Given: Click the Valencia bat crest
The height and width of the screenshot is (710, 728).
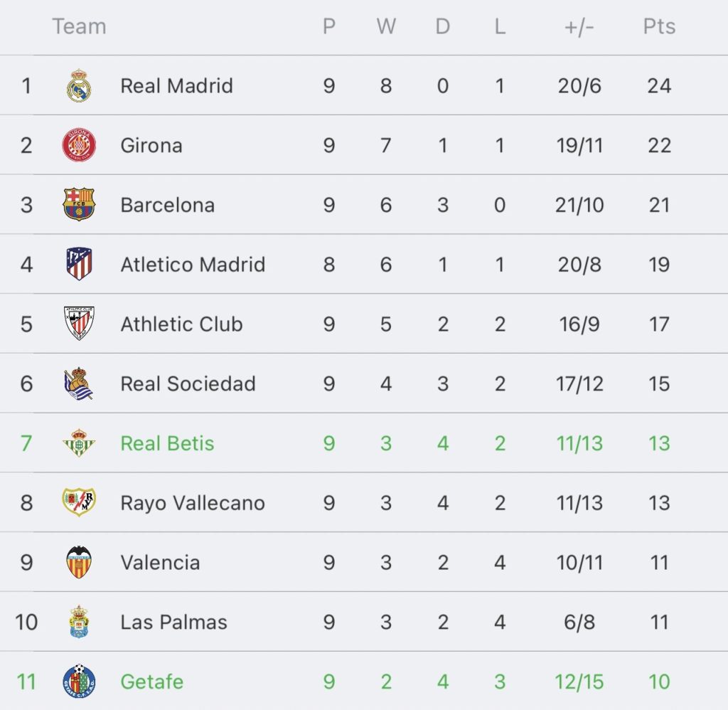Looking at the screenshot, I should (79, 562).
